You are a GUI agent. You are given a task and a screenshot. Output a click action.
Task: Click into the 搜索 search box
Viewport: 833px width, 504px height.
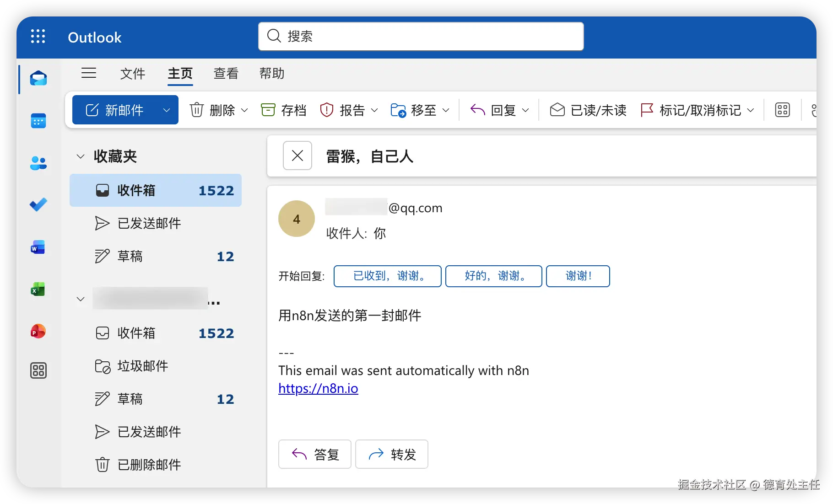click(x=421, y=36)
